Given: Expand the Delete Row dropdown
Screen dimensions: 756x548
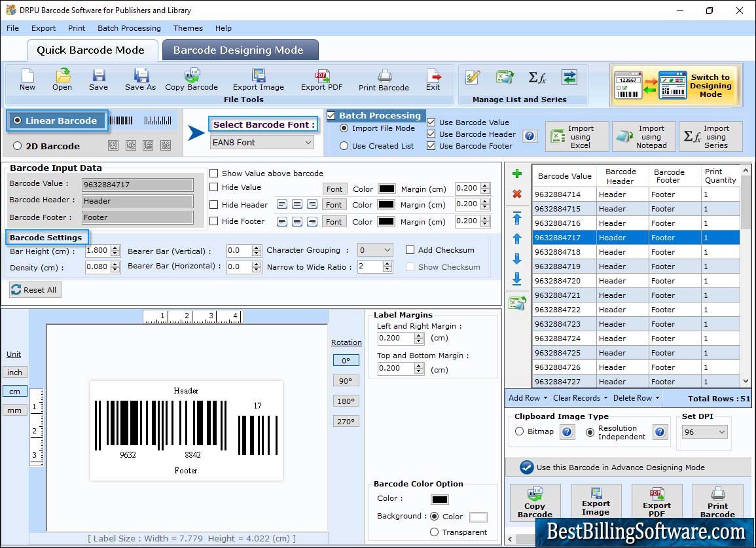Looking at the screenshot, I should click(636, 398).
